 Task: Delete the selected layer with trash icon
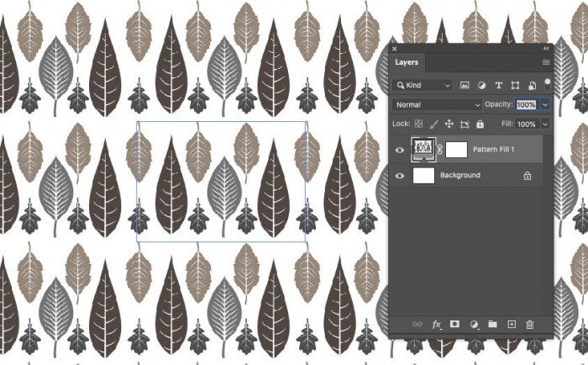coord(530,324)
